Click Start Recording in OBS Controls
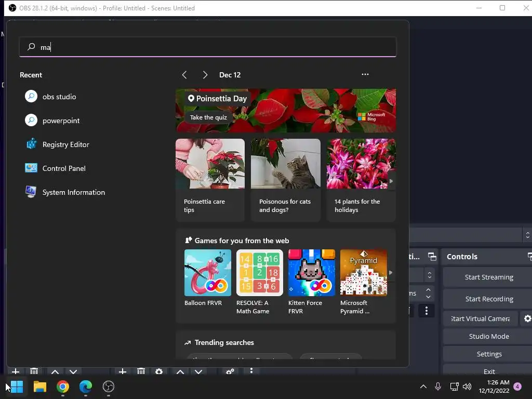The height and width of the screenshot is (399, 532). click(x=488, y=299)
